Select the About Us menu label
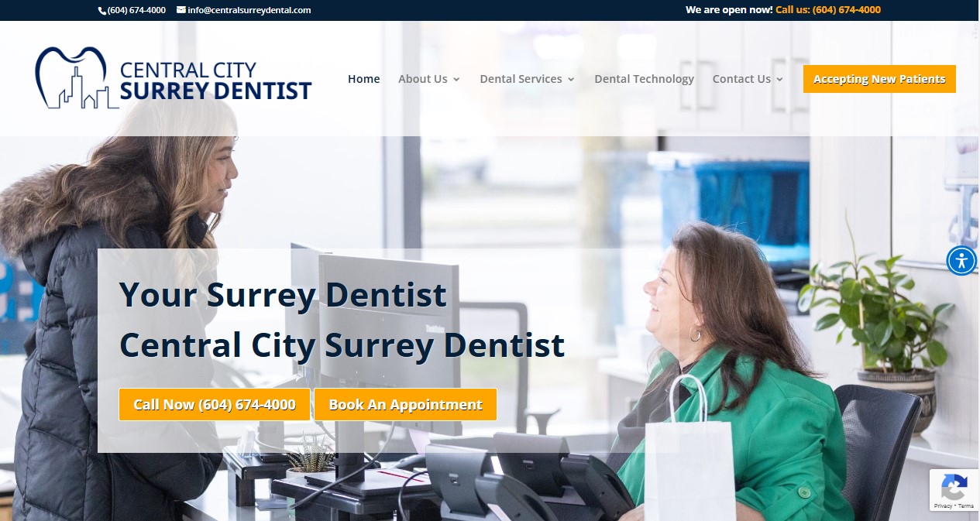980x521 pixels. click(423, 79)
